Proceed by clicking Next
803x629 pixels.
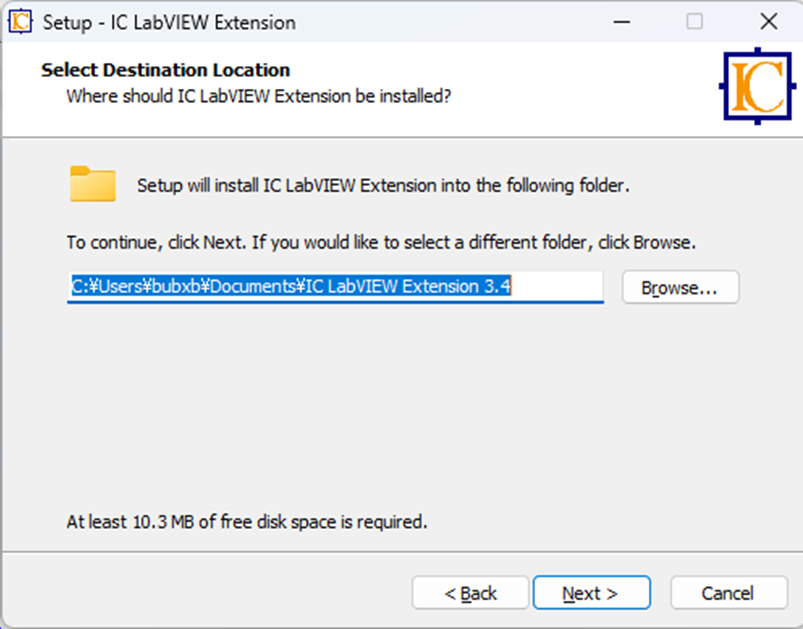point(591,593)
